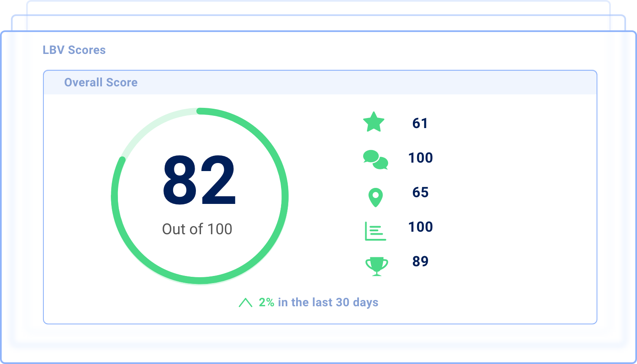Click the bar chart rankings icon
The image size is (637, 364).
coord(375,231)
